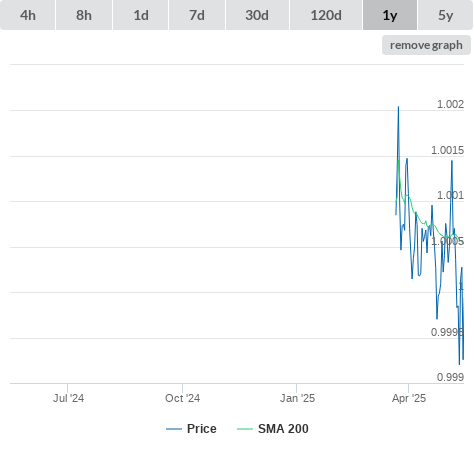Select the 4h time range tab
This screenshot has width=474, height=455.
tap(28, 15)
